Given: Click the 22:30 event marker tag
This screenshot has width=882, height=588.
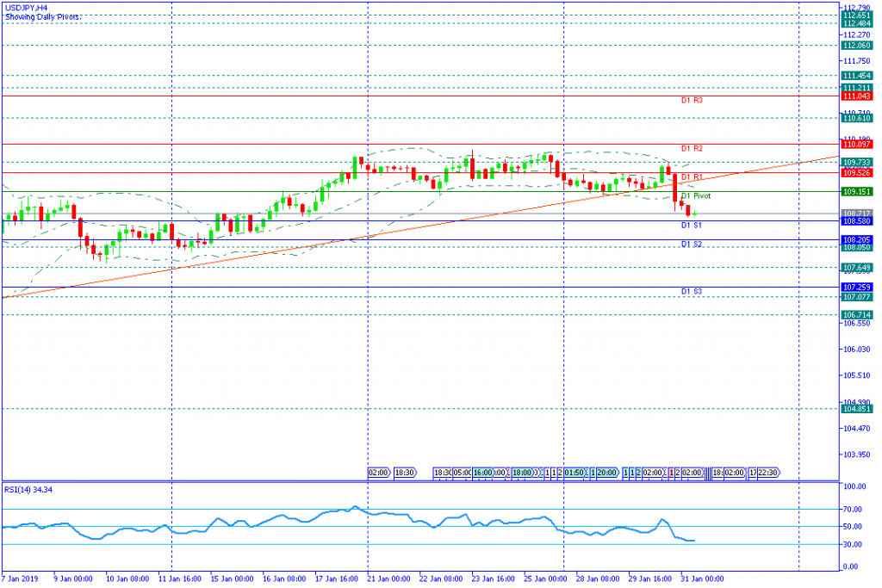Looking at the screenshot, I should point(767,473).
